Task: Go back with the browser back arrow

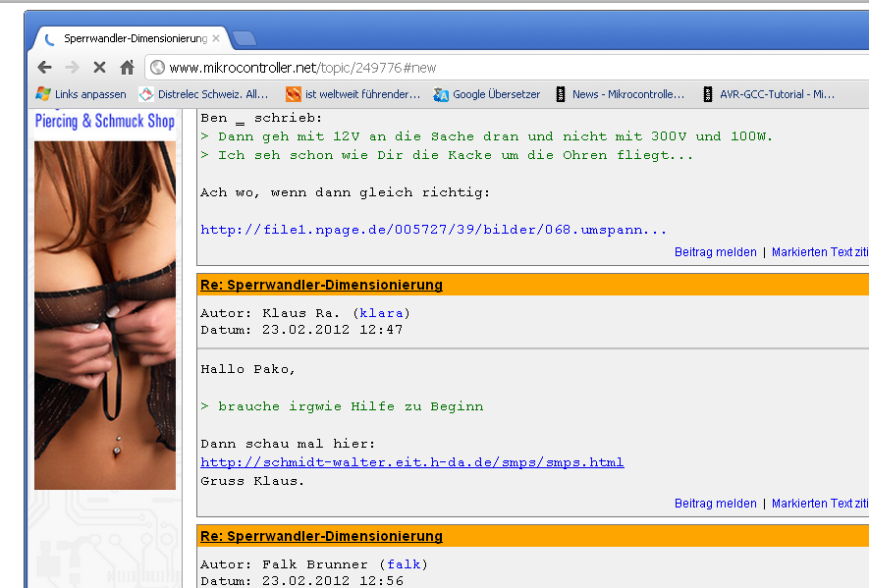Action: click(45, 68)
